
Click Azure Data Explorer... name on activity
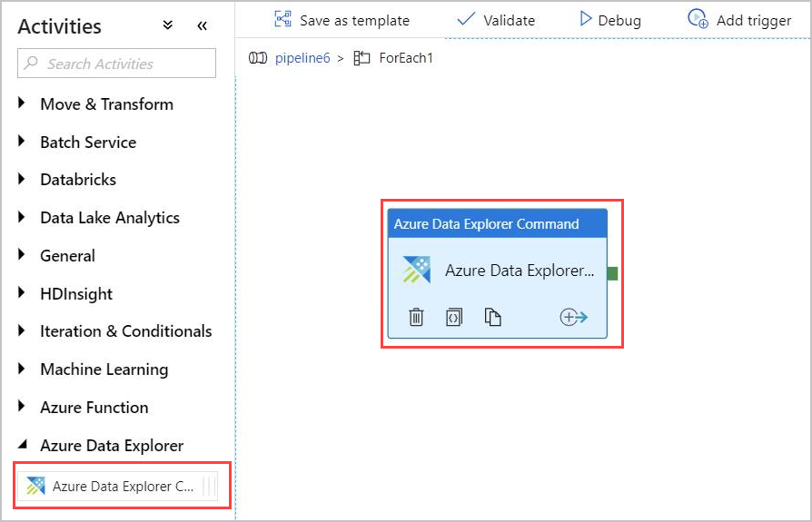[x=520, y=271]
